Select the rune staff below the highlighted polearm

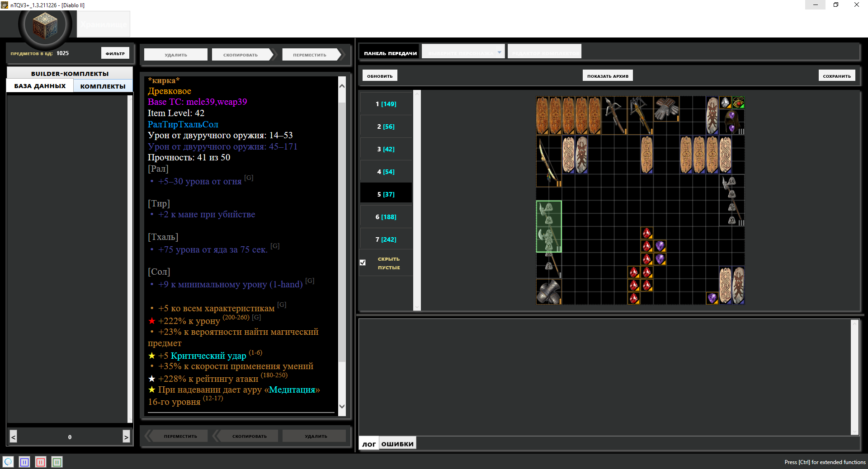pos(549,265)
